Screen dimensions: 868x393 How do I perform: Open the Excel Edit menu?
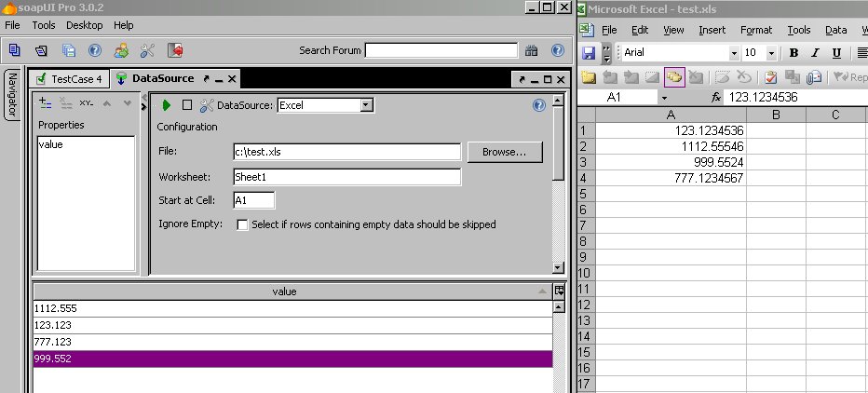[x=640, y=30]
